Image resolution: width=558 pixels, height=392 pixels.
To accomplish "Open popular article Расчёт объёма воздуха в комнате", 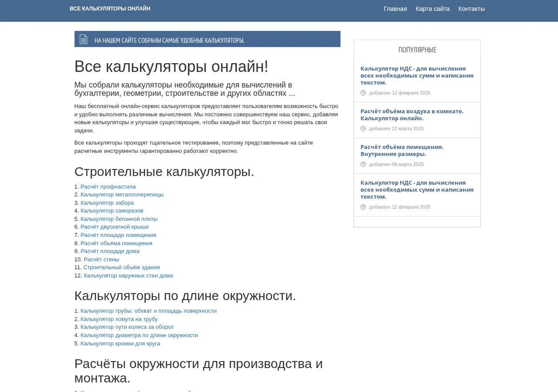I will click(412, 115).
